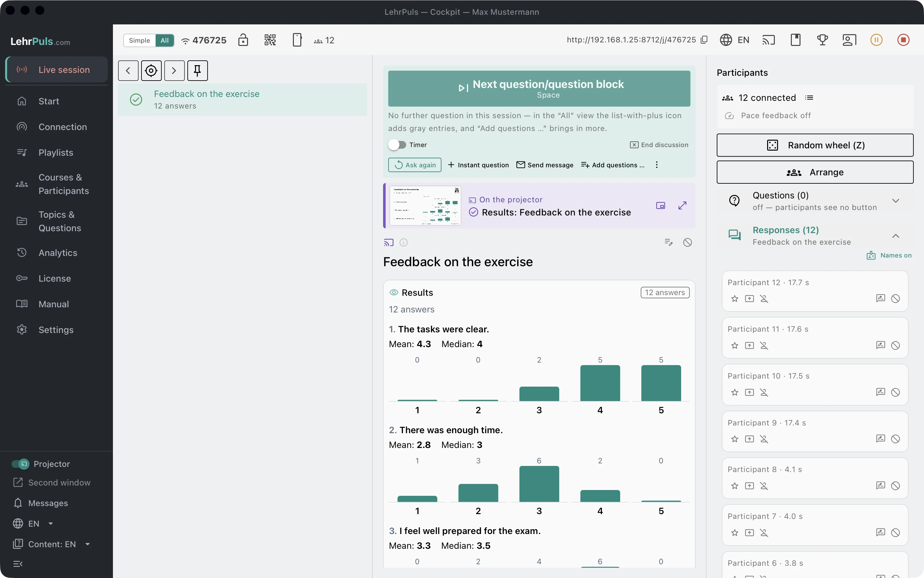Pause the session with orange pause icon
The image size is (924, 578).
(x=876, y=40)
